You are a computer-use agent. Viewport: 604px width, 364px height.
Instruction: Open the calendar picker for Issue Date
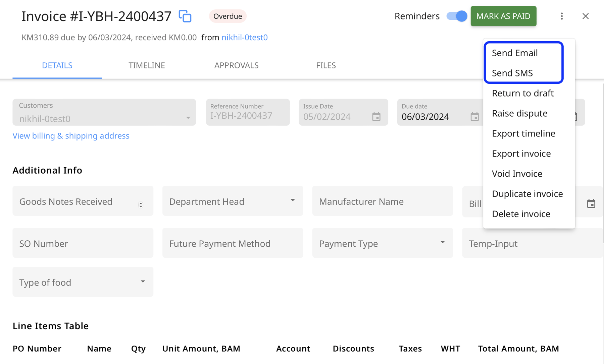tap(376, 117)
